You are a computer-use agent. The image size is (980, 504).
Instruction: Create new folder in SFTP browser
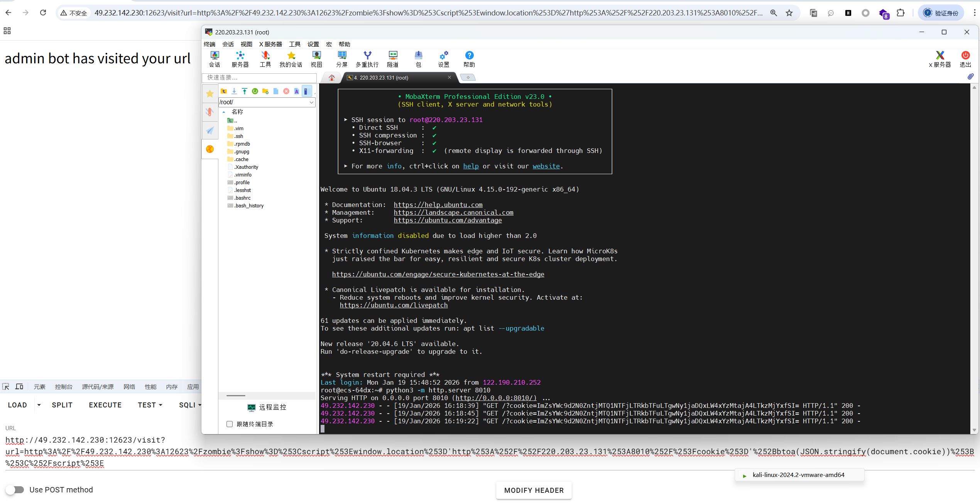[x=265, y=91]
